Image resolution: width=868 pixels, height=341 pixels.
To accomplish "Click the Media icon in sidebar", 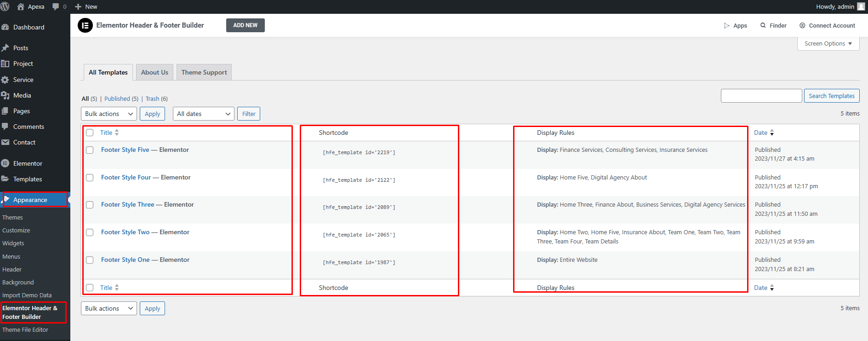I will 6,95.
